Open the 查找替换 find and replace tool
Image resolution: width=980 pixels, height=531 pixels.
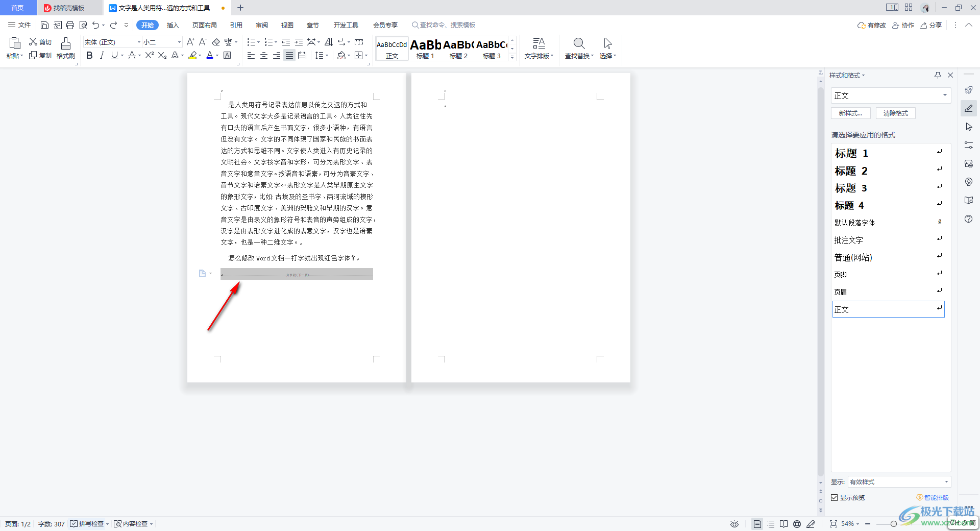pyautogui.click(x=579, y=49)
